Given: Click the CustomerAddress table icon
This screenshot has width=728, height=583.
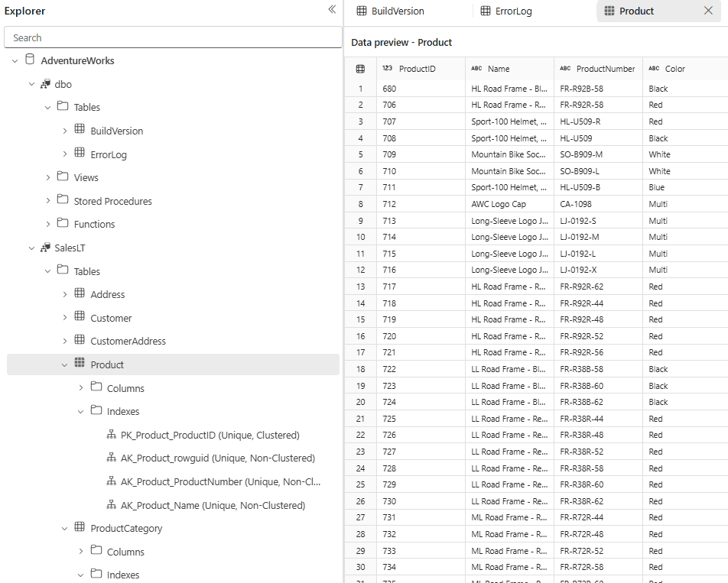Looking at the screenshot, I should [x=80, y=339].
